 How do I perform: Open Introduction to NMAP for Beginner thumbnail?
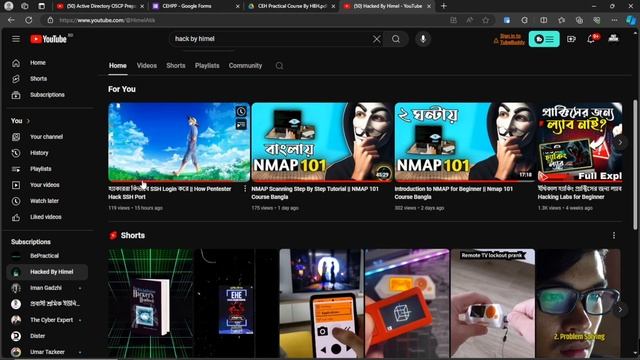465,142
